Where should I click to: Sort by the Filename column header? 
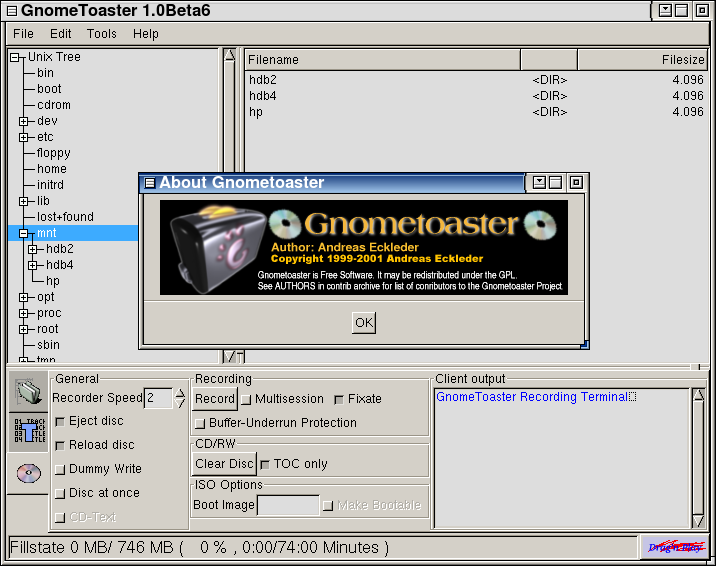pyautogui.click(x=383, y=60)
